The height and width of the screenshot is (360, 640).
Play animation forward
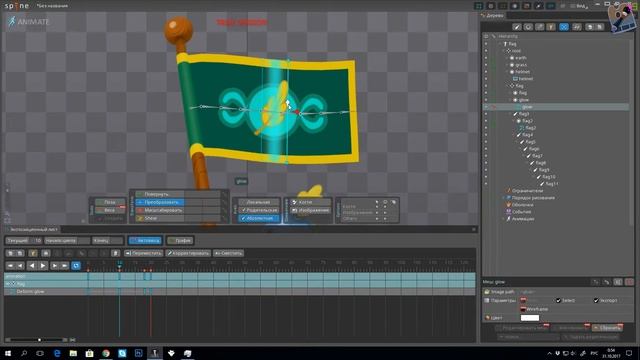click(x=43, y=266)
